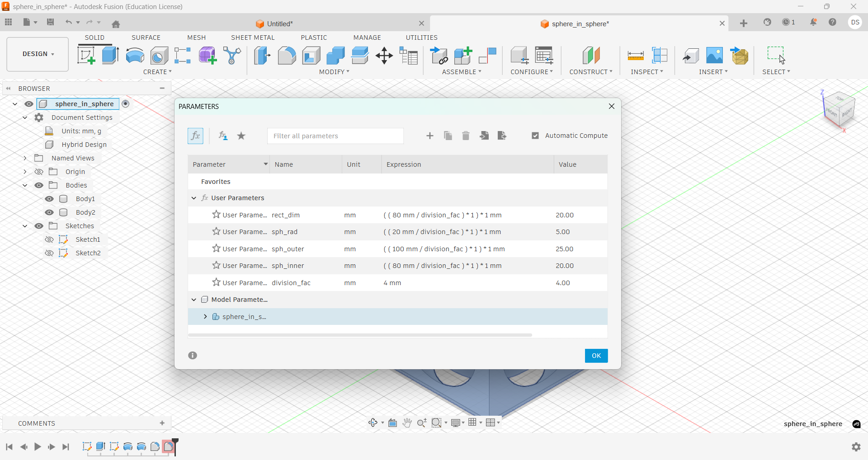Show Sketch2 using its eye icon
The width and height of the screenshot is (868, 460).
tap(49, 253)
